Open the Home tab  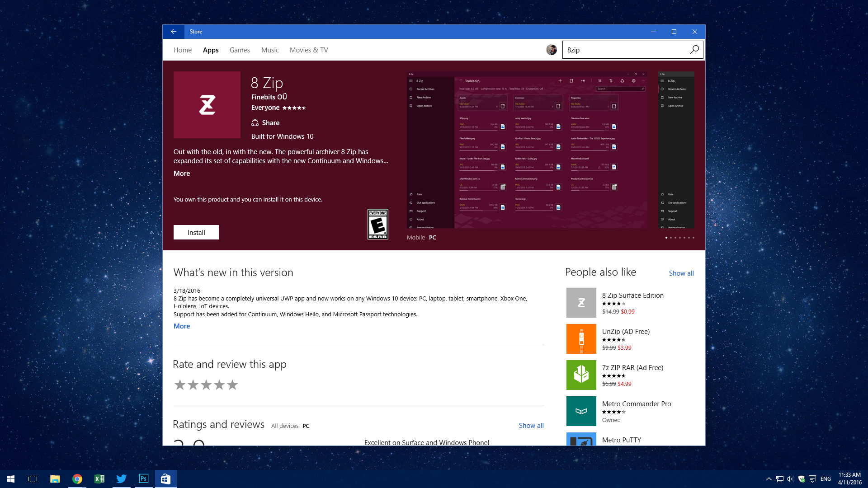click(183, 50)
